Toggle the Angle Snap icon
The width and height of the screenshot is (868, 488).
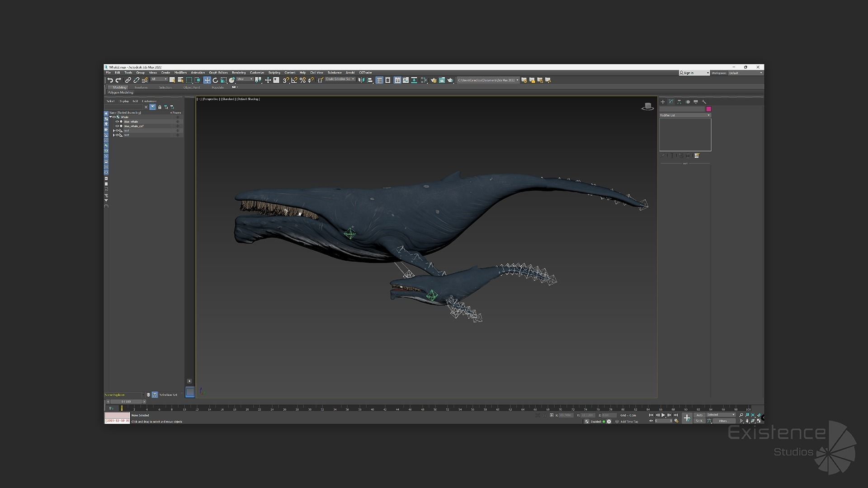click(x=294, y=80)
